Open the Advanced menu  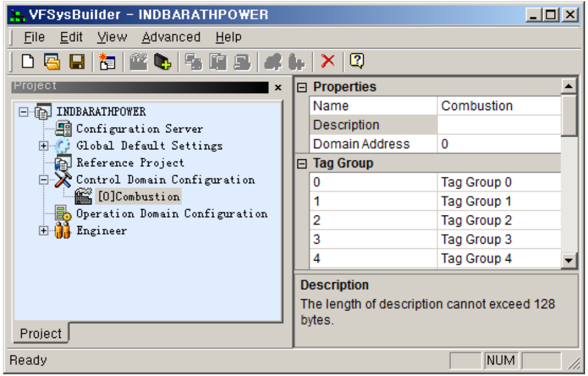click(x=171, y=37)
